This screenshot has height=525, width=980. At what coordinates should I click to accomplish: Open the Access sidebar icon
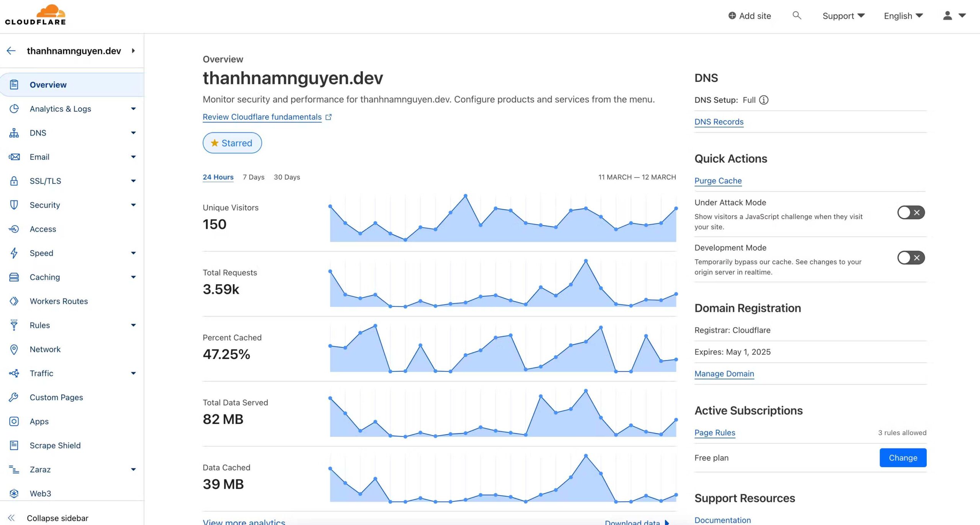pos(14,229)
